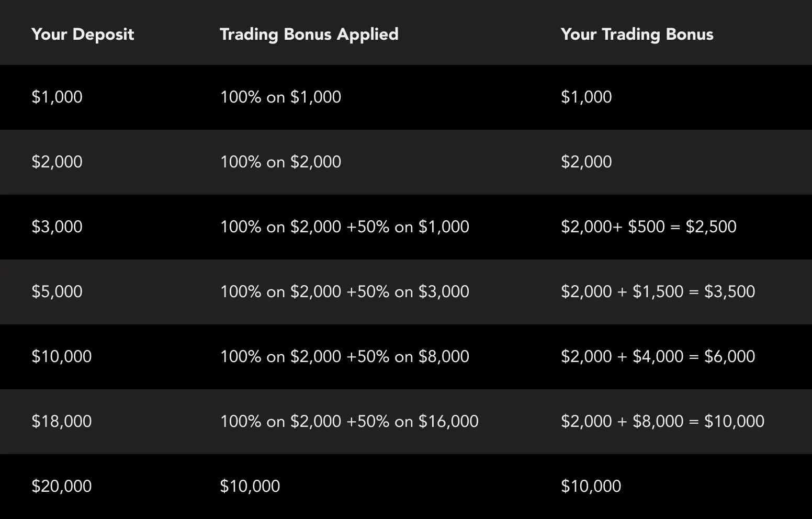
Task: Select the $2,000 deposit cell
Action: coord(57,162)
